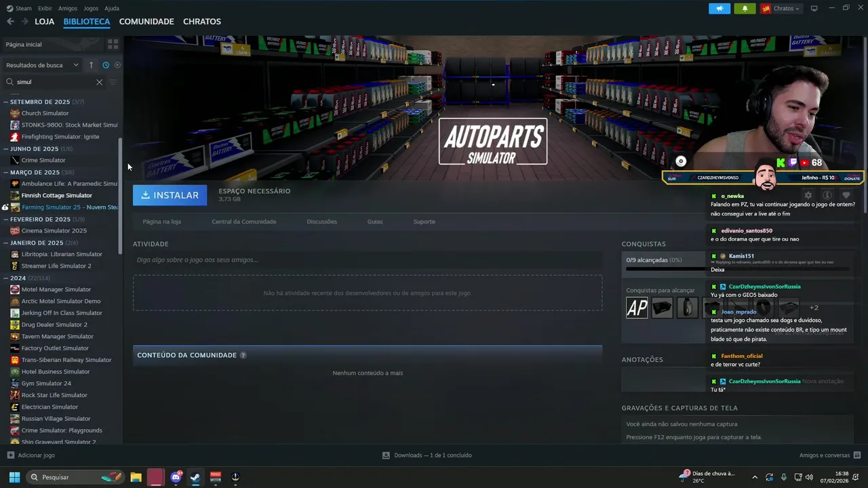Click the forward navigation arrow
The image size is (868, 488).
click(x=24, y=22)
